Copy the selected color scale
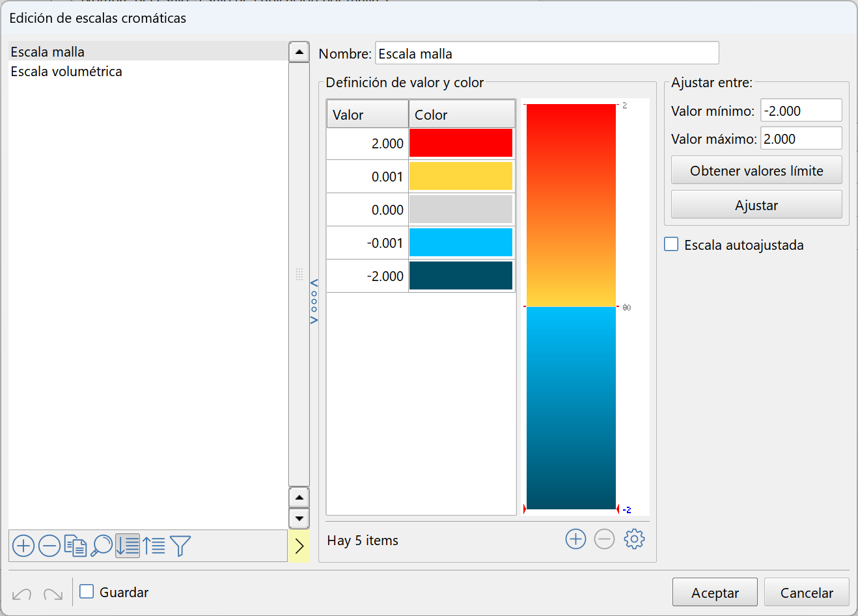This screenshot has height=616, width=858. click(76, 546)
